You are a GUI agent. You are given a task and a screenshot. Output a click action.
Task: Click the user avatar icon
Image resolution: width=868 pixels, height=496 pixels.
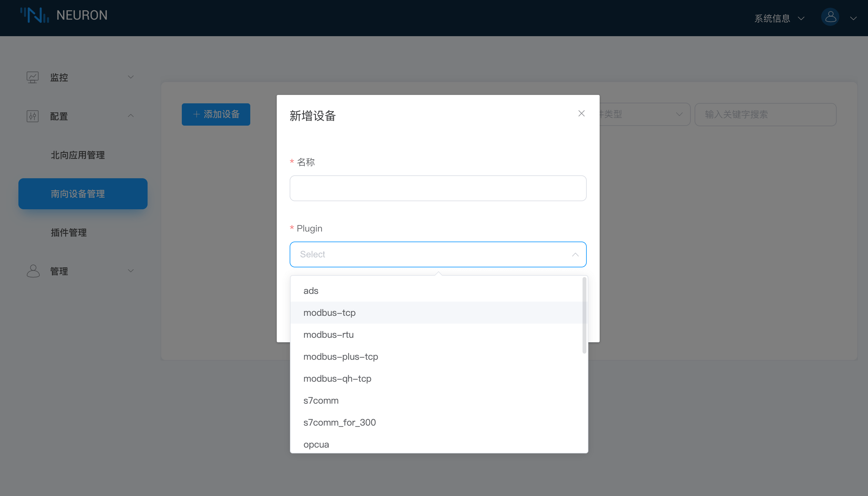point(830,17)
